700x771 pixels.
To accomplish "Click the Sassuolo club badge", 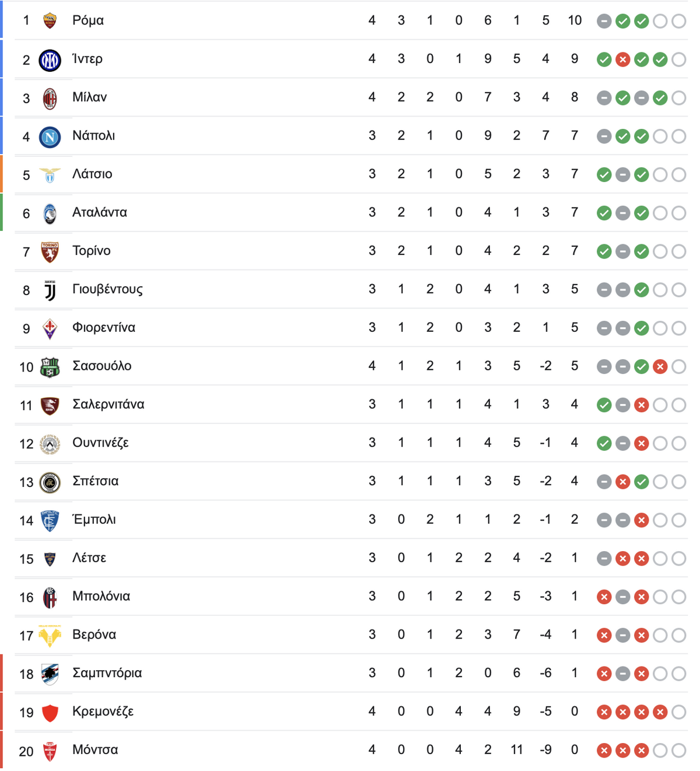I will (50, 367).
